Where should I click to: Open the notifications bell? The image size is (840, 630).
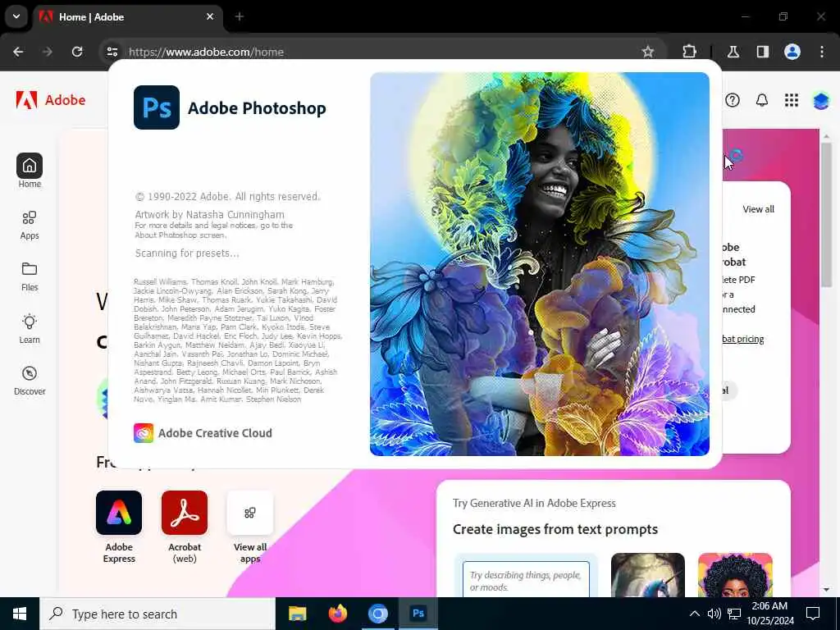tap(762, 100)
